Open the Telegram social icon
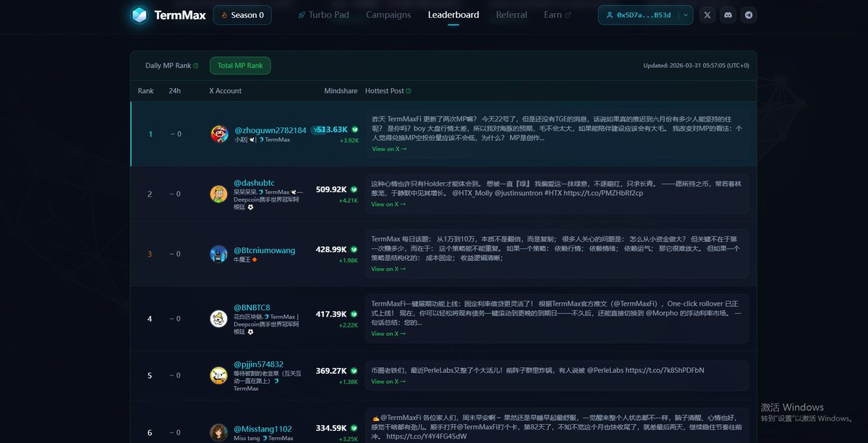Image resolution: width=868 pixels, height=443 pixels. 749,14
